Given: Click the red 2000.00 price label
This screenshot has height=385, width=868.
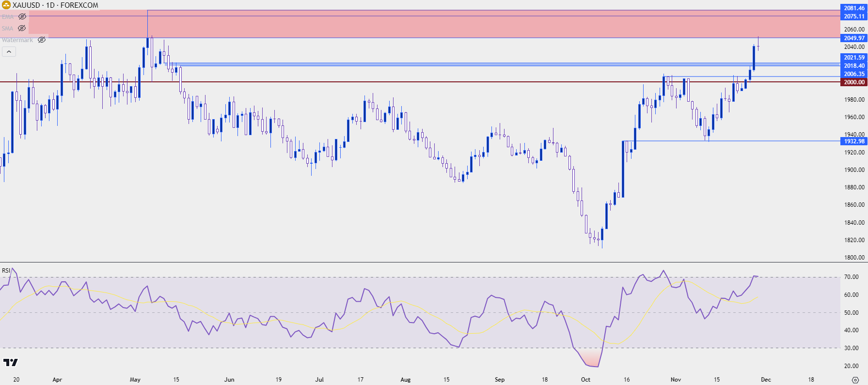Looking at the screenshot, I should (x=854, y=82).
